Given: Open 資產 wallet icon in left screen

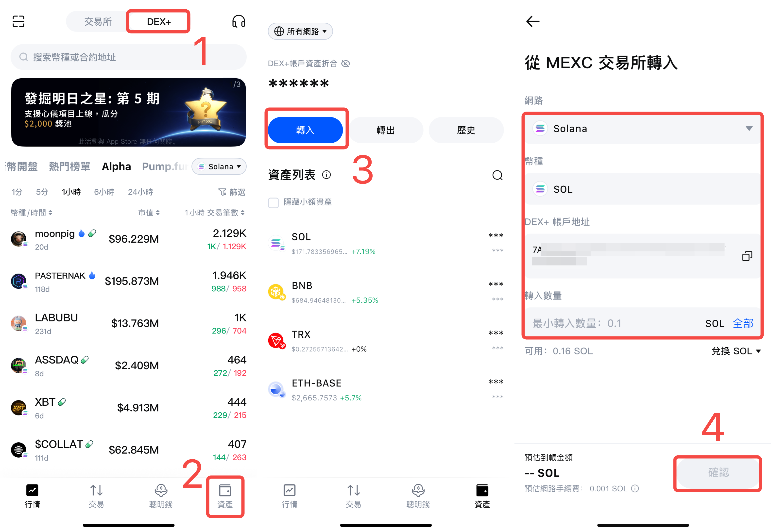Looking at the screenshot, I should (225, 496).
